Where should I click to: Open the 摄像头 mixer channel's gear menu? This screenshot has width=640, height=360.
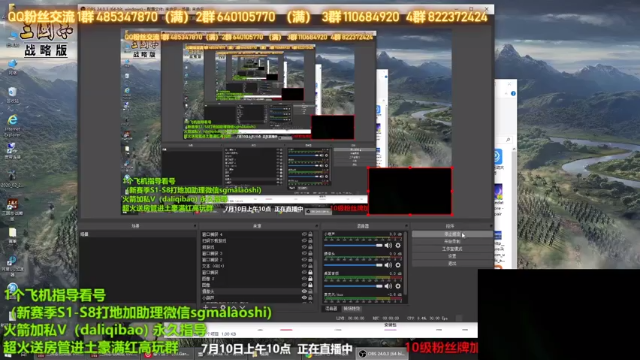point(398,265)
